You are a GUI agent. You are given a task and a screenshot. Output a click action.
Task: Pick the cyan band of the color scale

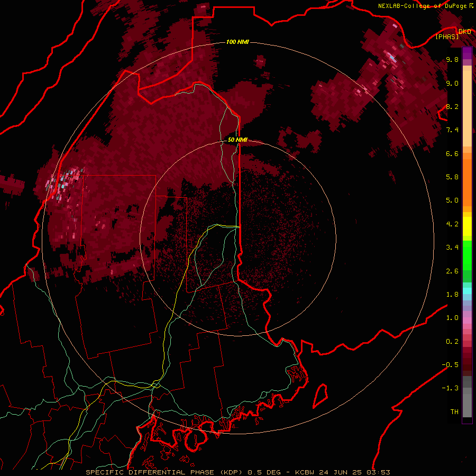[467, 291]
